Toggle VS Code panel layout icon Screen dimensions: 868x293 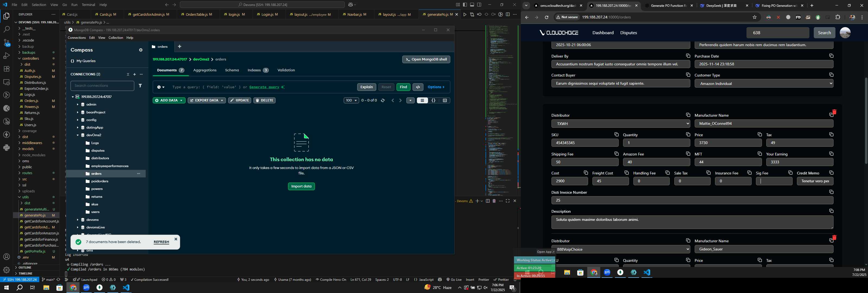pyautogui.click(x=472, y=5)
